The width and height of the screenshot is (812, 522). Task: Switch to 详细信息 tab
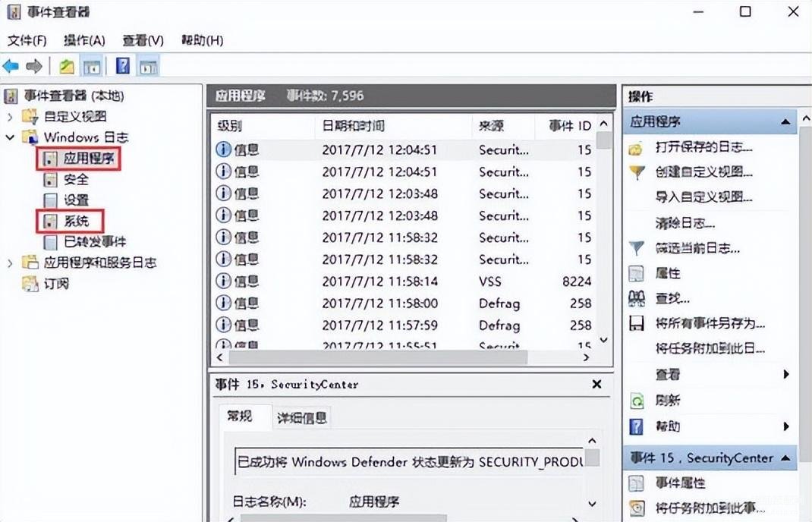(x=302, y=418)
